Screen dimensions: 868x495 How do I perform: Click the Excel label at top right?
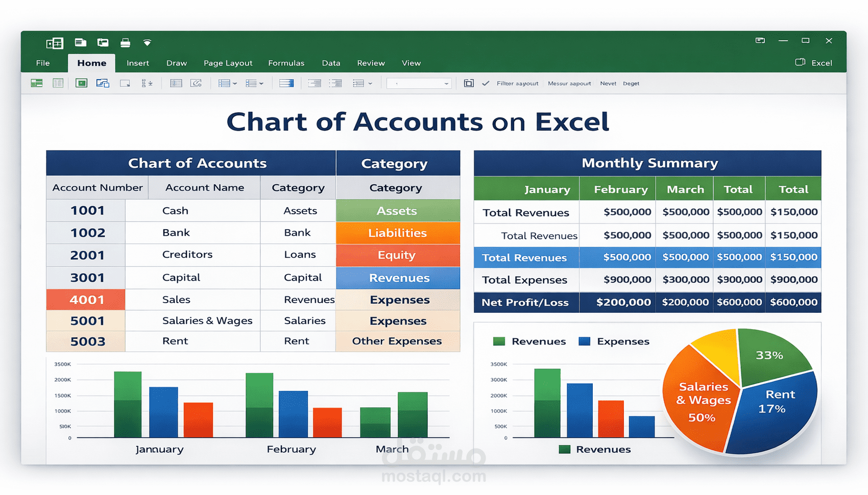point(822,63)
